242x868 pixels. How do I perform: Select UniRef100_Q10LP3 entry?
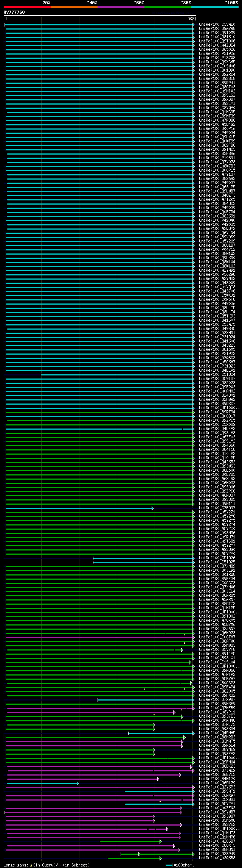point(217,454)
